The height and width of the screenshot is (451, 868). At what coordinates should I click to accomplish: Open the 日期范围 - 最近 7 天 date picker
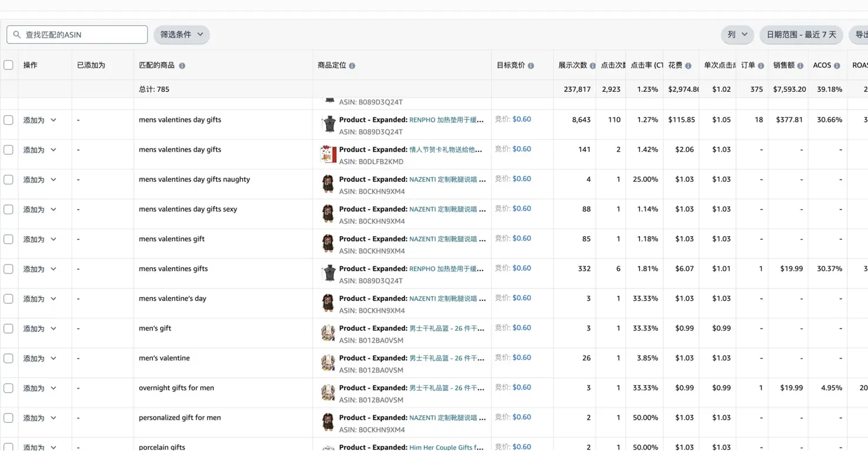click(x=801, y=35)
